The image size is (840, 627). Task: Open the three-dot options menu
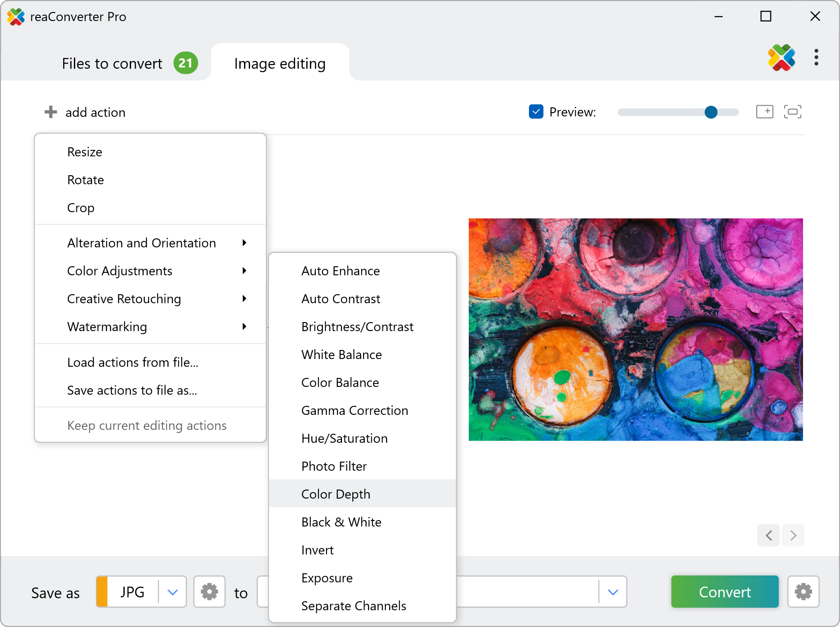816,58
